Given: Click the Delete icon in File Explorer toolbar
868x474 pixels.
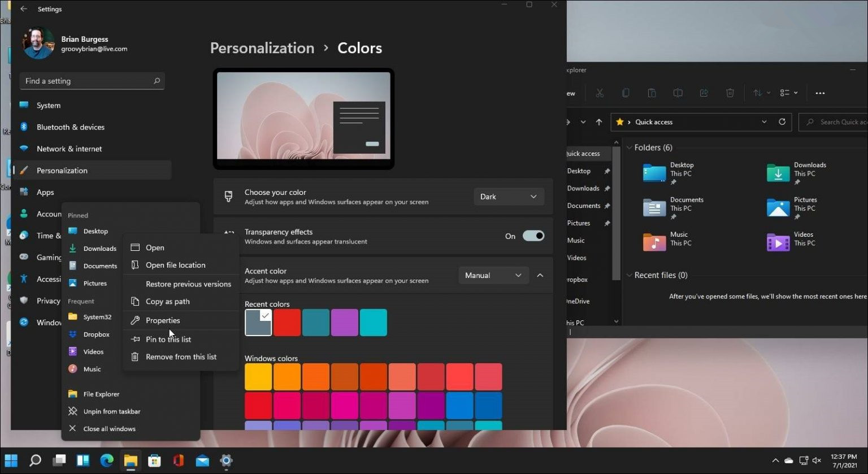Looking at the screenshot, I should point(730,93).
